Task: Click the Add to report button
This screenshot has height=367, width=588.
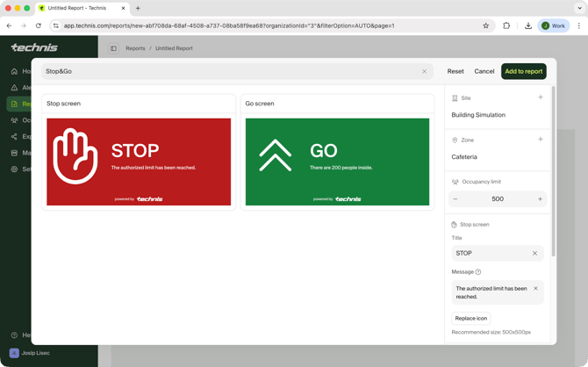Action: (524, 71)
